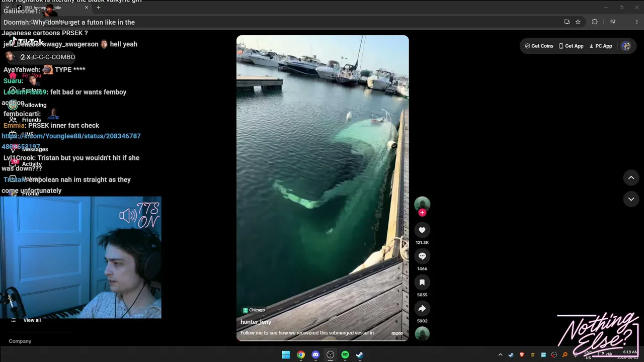Click the Brave icon in system tray

point(522,355)
